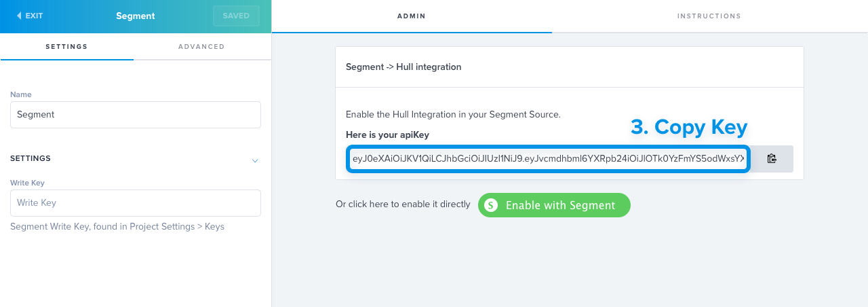Click the back arrow next to Exit
This screenshot has width=868, height=307.
pos(19,16)
